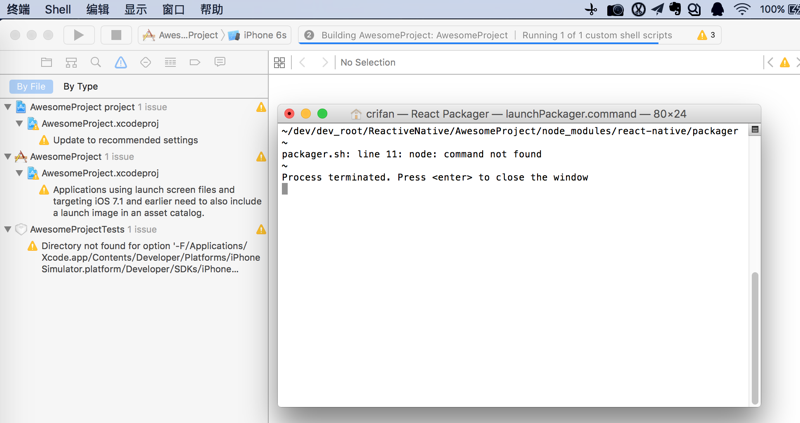This screenshot has height=423, width=800.
Task: Click warning badge on AwesomeProject project row
Action: coord(261,107)
